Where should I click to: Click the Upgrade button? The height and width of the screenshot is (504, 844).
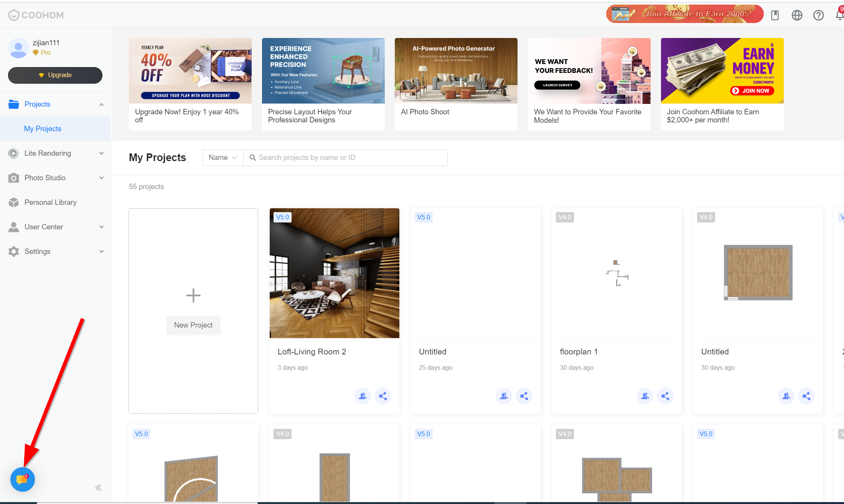55,75
